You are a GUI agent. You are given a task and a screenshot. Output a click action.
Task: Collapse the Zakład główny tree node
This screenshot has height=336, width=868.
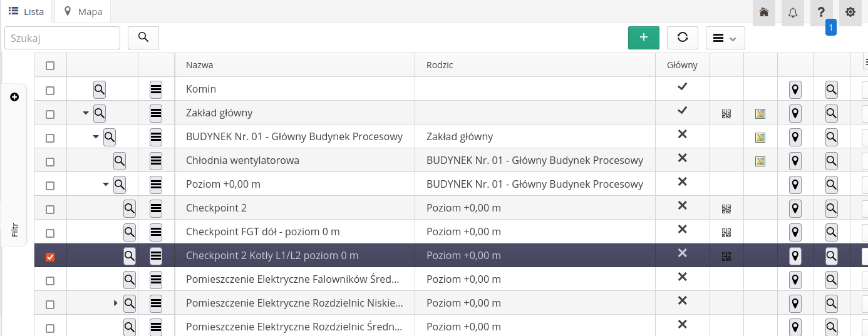[x=86, y=113]
